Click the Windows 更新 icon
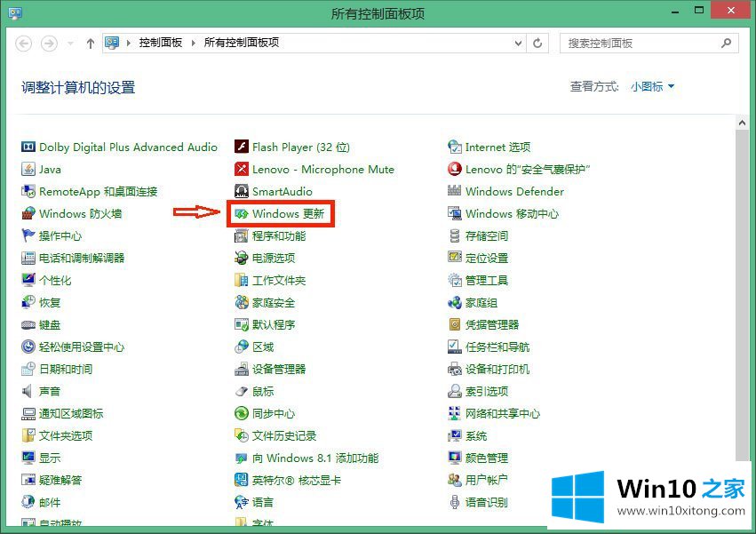The image size is (756, 534). pos(241,213)
